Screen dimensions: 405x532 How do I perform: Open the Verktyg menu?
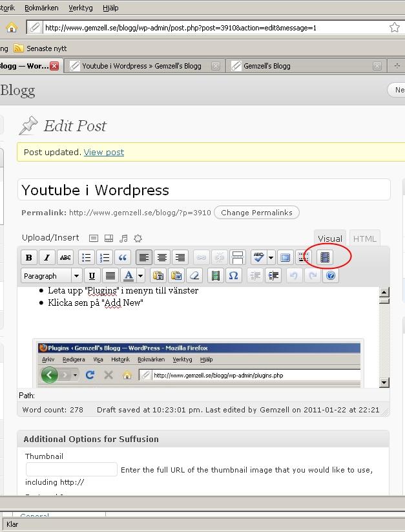81,8
